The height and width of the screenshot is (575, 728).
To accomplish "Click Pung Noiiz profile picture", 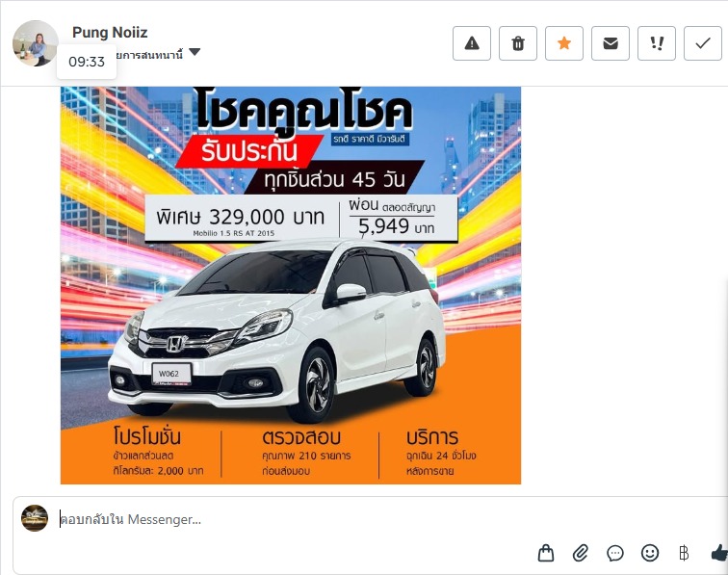I will (36, 43).
